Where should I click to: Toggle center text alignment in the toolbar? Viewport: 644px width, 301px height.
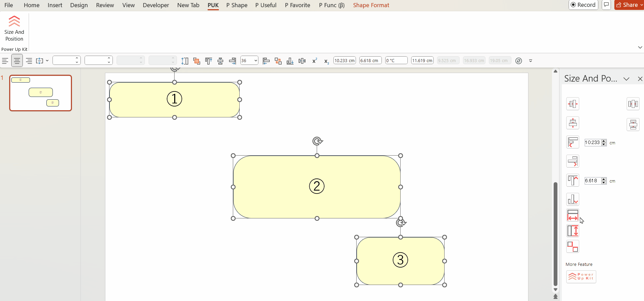click(17, 61)
